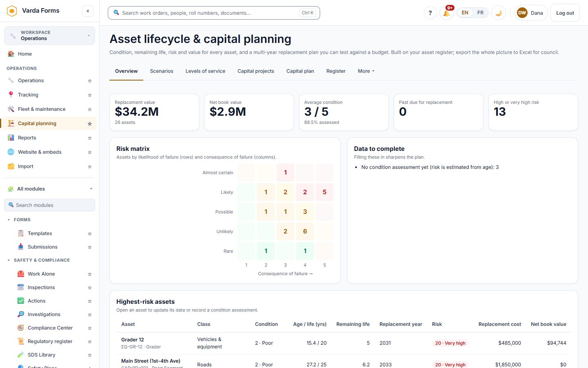This screenshot has height=368, width=588.
Task: Switch language to EN
Action: [x=465, y=13]
